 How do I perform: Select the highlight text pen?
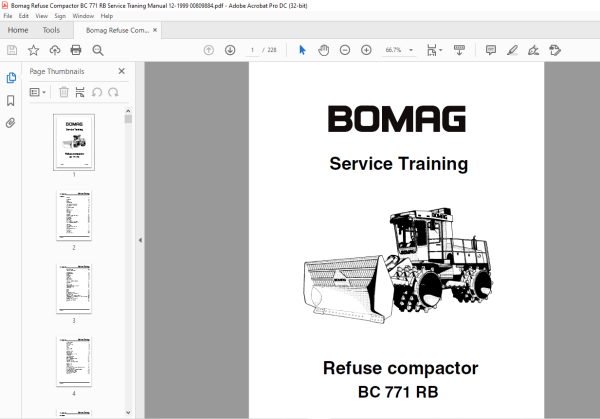point(512,50)
